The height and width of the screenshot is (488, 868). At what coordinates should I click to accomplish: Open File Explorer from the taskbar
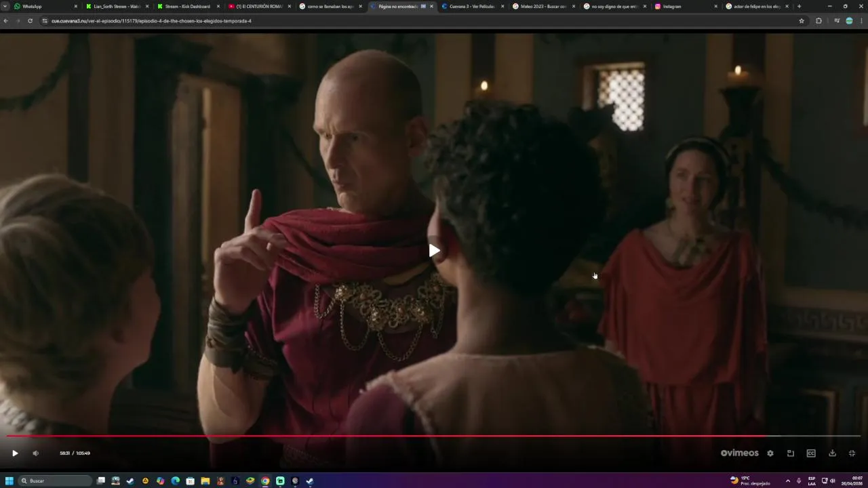(205, 481)
